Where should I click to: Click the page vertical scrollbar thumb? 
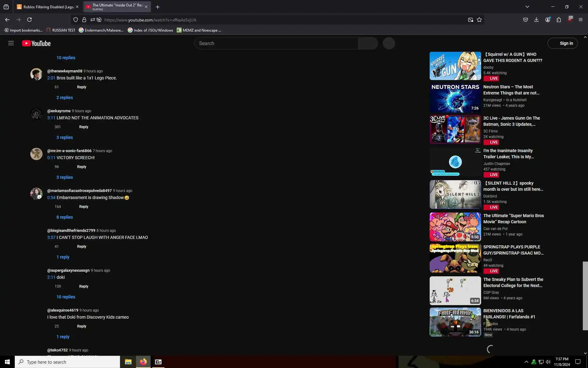pos(585,296)
